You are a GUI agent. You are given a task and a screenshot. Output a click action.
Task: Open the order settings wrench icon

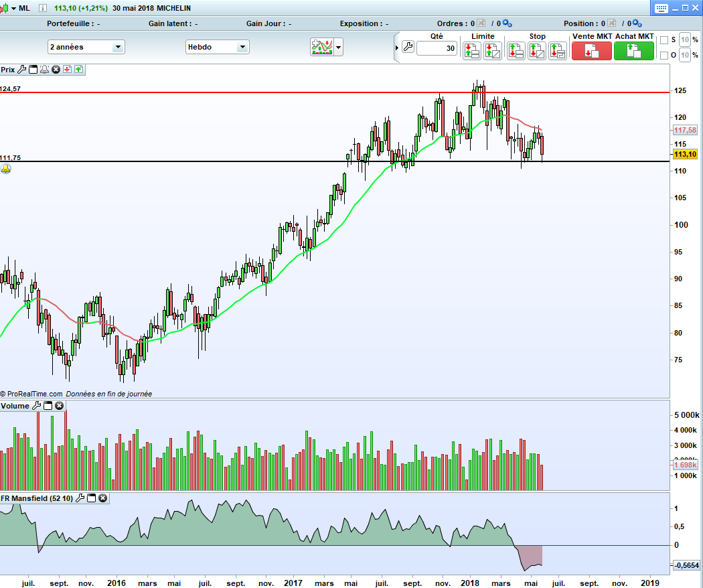(x=408, y=47)
